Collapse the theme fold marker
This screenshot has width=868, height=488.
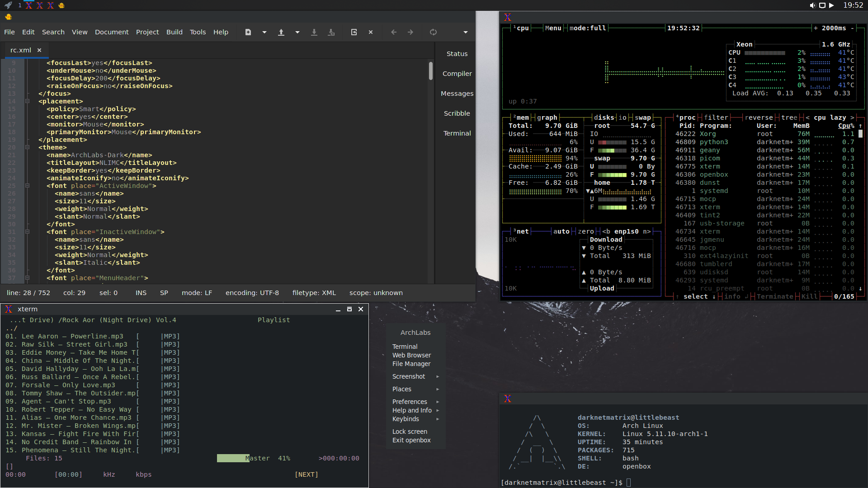(28, 147)
